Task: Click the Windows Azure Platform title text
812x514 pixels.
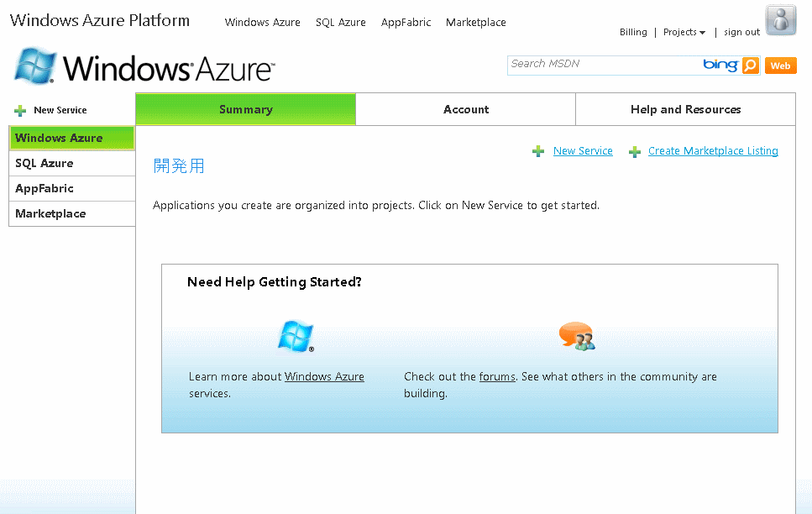Action: (x=99, y=20)
